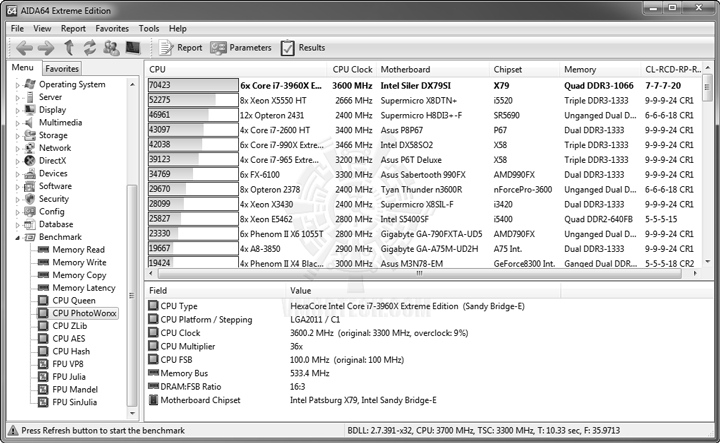This screenshot has height=443, width=720.
Task: Select FPU Mandel benchmark
Action: coord(75,390)
